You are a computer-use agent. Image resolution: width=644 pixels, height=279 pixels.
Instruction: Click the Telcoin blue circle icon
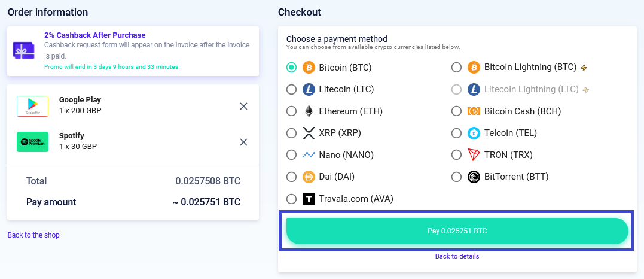(474, 133)
